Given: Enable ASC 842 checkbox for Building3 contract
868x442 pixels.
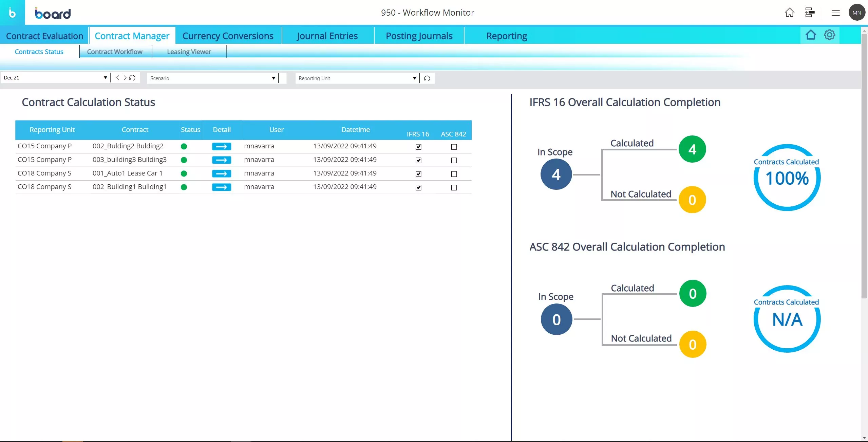Looking at the screenshot, I should [x=453, y=160].
